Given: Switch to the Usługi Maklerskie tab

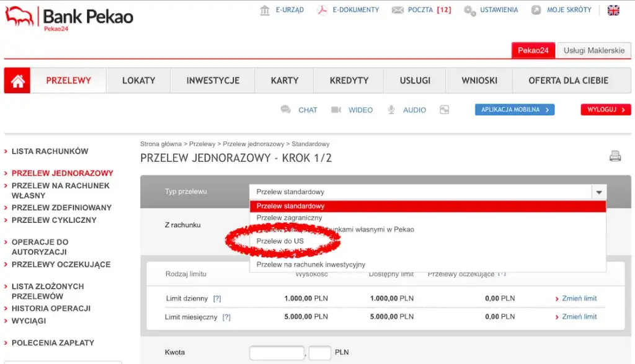Looking at the screenshot, I should [593, 50].
